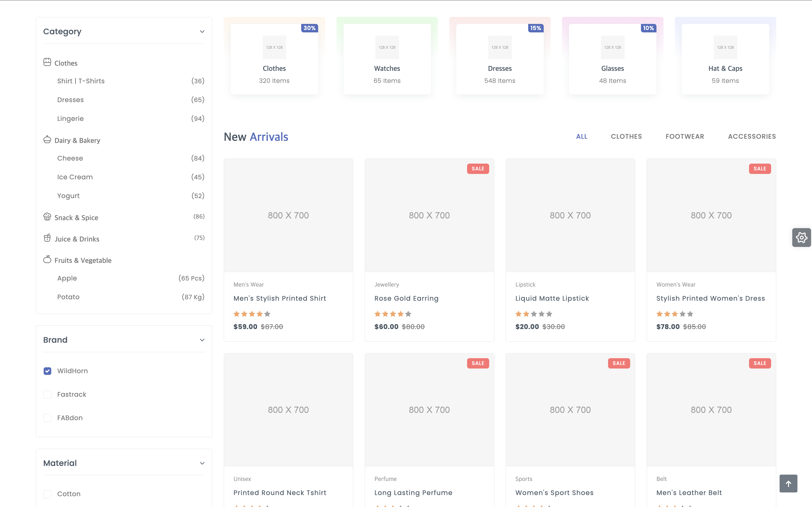Click the Rose Gold Earring star rating

(393, 314)
